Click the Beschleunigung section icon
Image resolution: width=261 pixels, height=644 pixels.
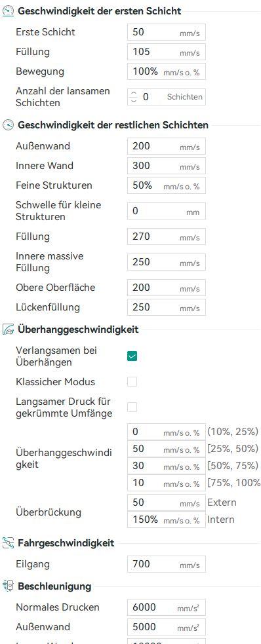pyautogui.click(x=9, y=586)
